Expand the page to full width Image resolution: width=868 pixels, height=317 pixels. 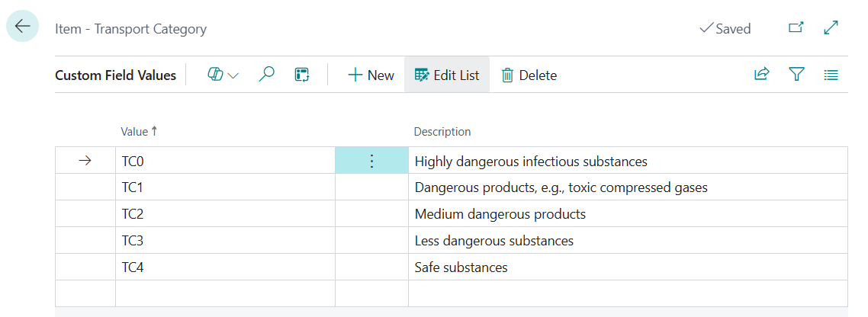click(x=831, y=28)
